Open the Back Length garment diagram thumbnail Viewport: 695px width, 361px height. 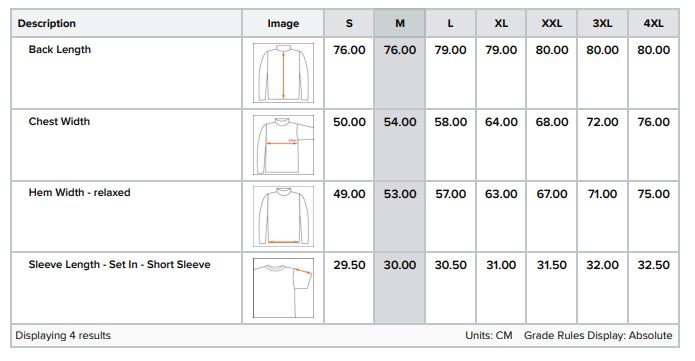point(283,73)
